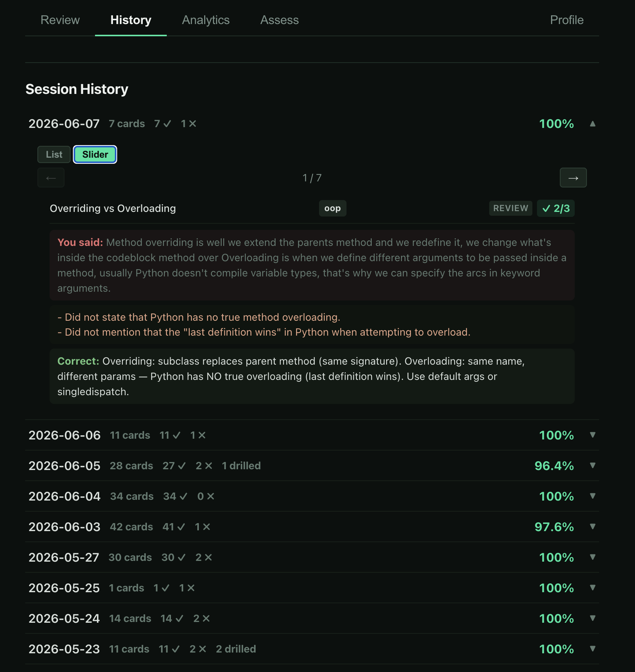Select the Slider view toggle
The height and width of the screenshot is (672, 635).
(95, 155)
